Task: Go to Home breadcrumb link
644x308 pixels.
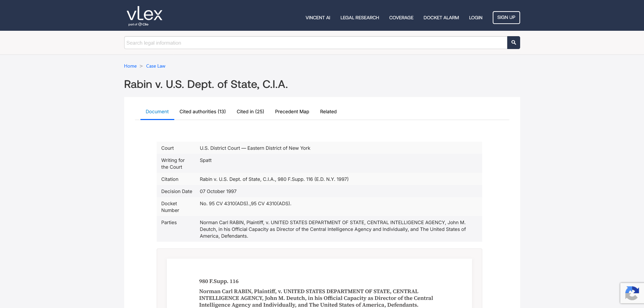Action: (130, 66)
